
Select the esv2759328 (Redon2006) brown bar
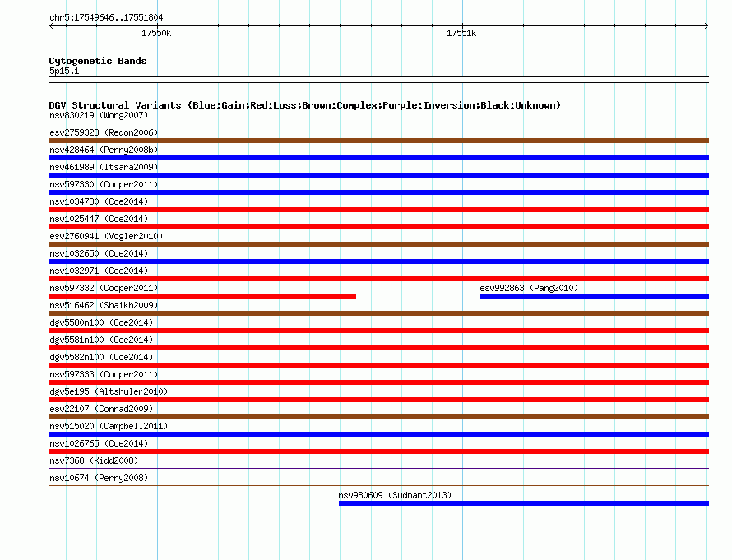378,141
